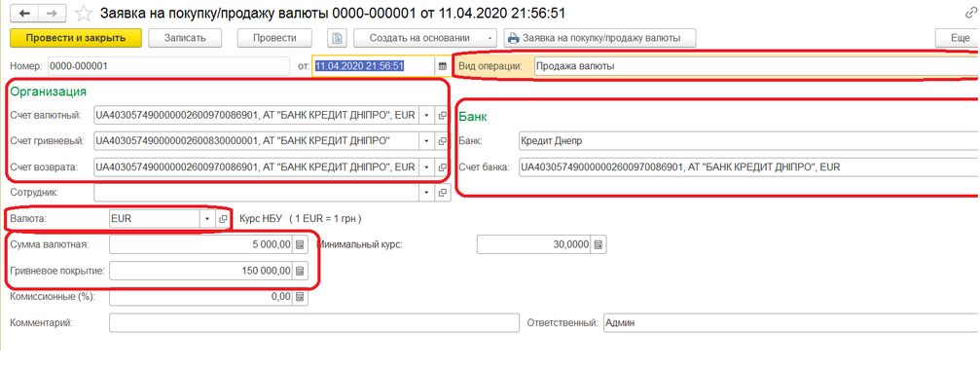Open calendar picker for the date field
Screen dimensions: 980x368
click(443, 66)
